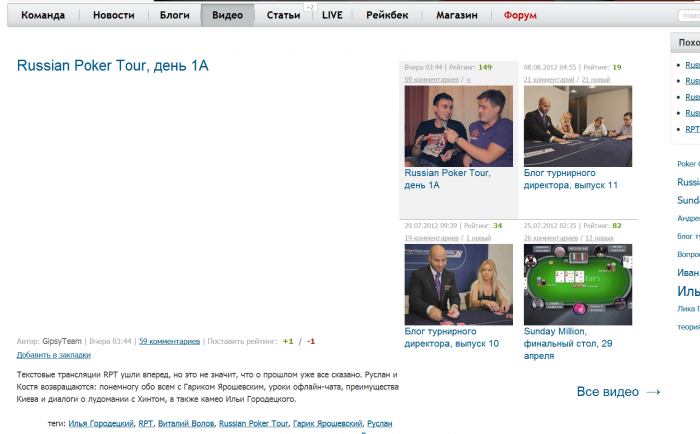Open the Команда menu item
This screenshot has height=434, width=700.
43,15
